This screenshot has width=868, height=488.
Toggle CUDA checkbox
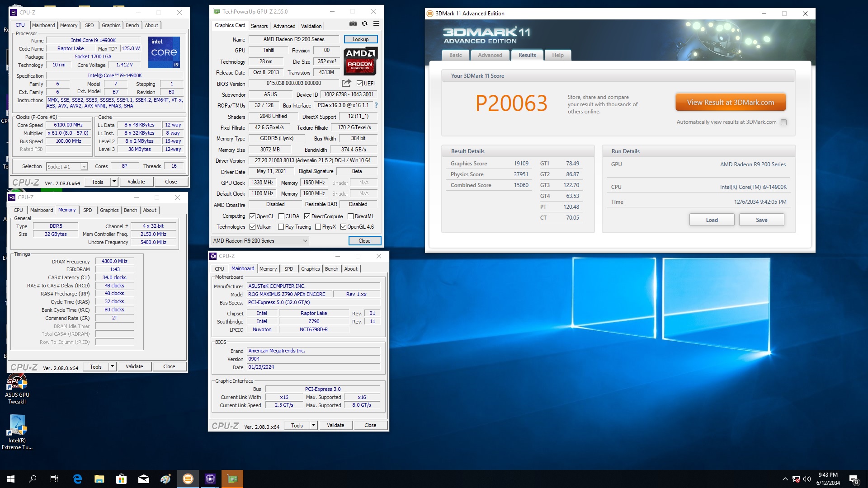281,216
